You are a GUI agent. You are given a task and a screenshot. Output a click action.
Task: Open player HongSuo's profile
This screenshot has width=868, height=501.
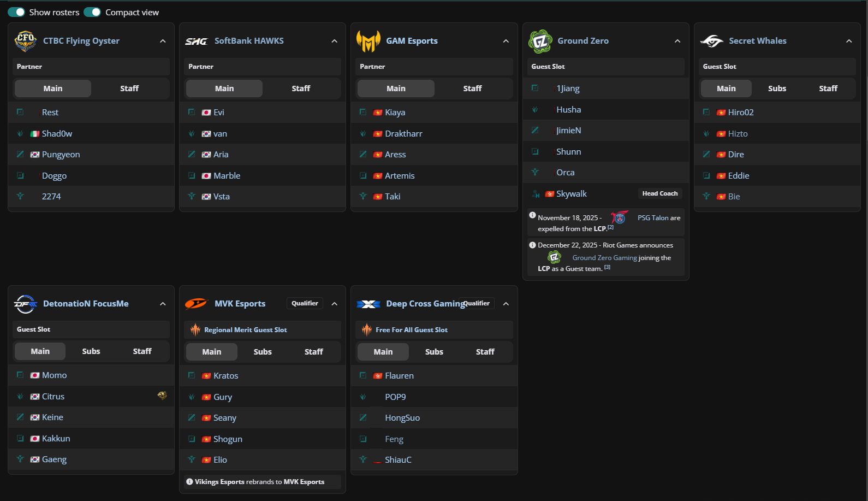pyautogui.click(x=402, y=418)
